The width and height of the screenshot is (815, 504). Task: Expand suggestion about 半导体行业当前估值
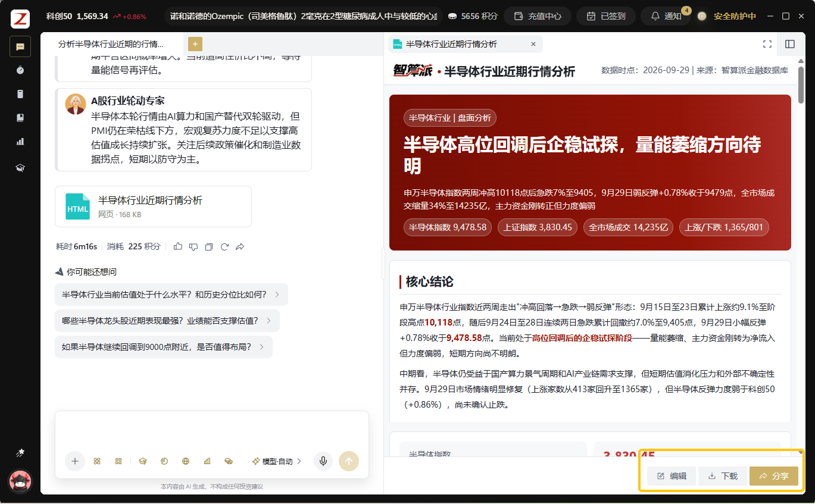171,295
